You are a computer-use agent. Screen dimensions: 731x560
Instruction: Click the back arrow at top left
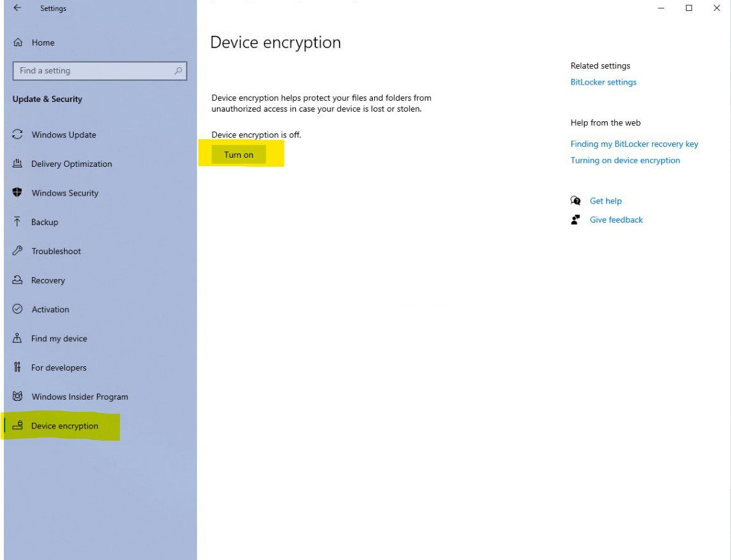16,8
